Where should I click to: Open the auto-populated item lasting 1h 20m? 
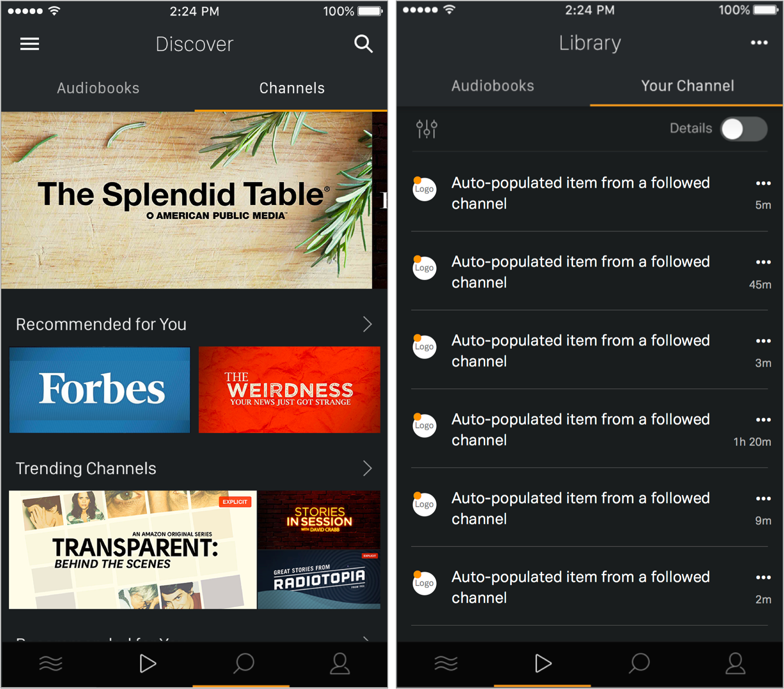590,429
